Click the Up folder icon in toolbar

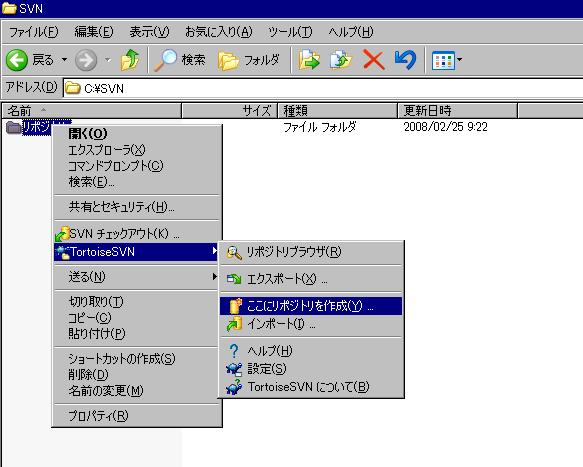130,60
